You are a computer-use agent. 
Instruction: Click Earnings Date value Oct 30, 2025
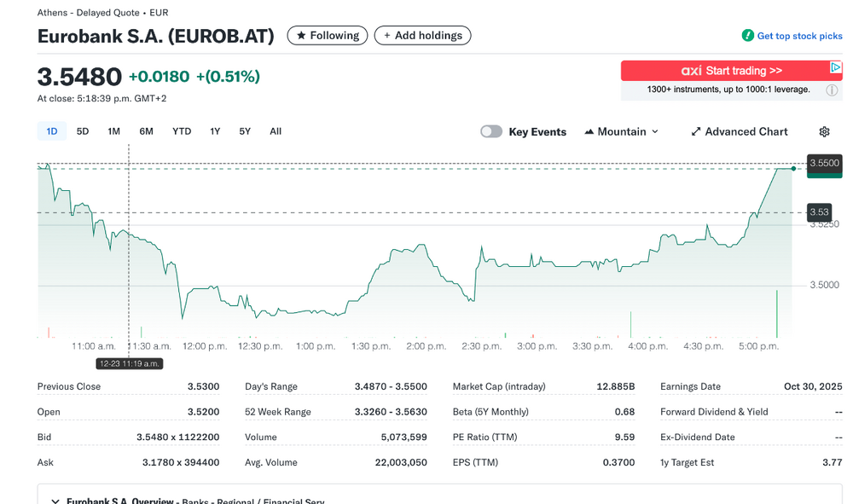[x=813, y=386]
